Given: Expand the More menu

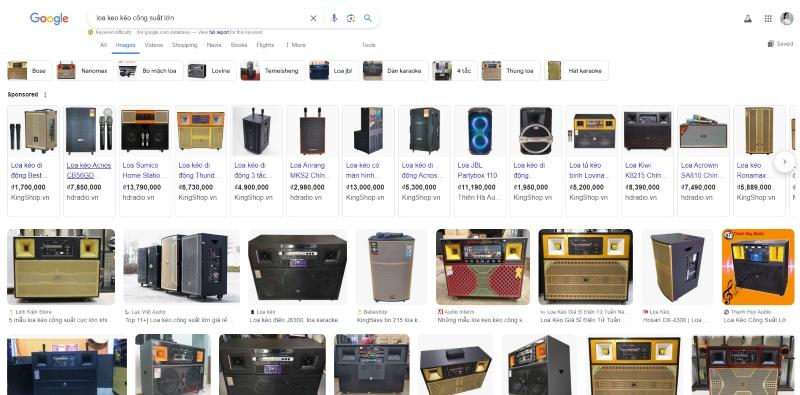Looking at the screenshot, I should 295,45.
